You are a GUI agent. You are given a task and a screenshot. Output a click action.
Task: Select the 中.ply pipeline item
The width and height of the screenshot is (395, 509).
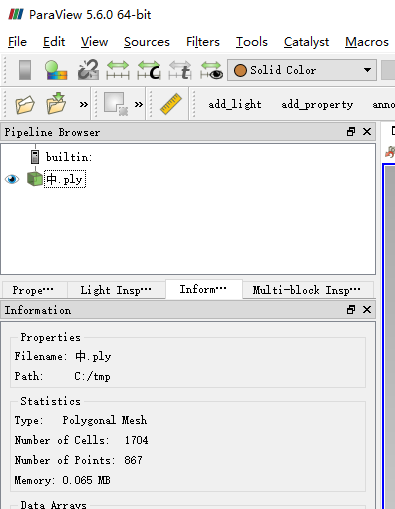point(65,179)
